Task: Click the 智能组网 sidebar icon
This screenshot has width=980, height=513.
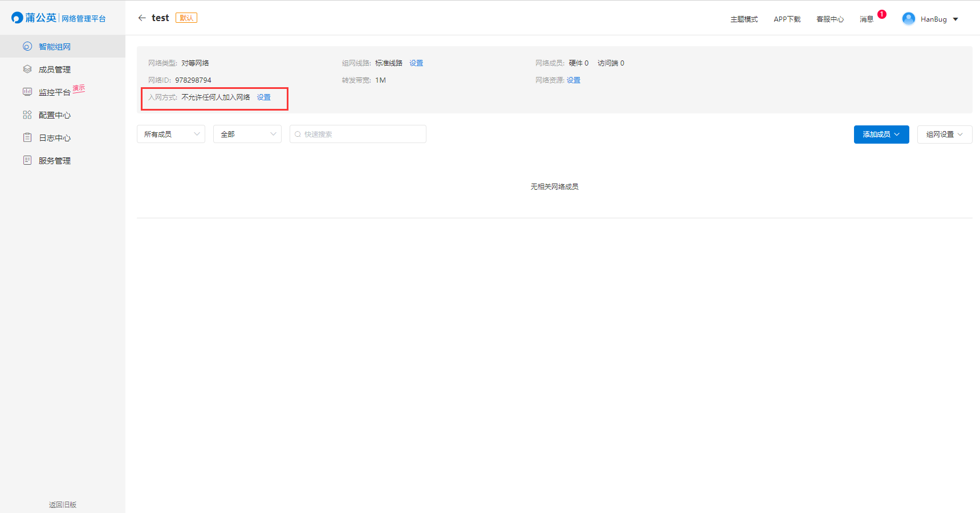Action: (x=27, y=47)
